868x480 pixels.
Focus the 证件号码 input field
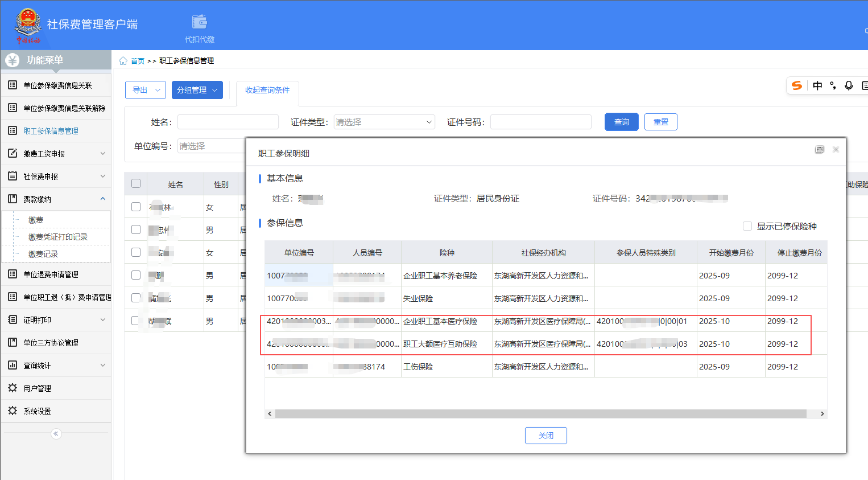click(541, 122)
